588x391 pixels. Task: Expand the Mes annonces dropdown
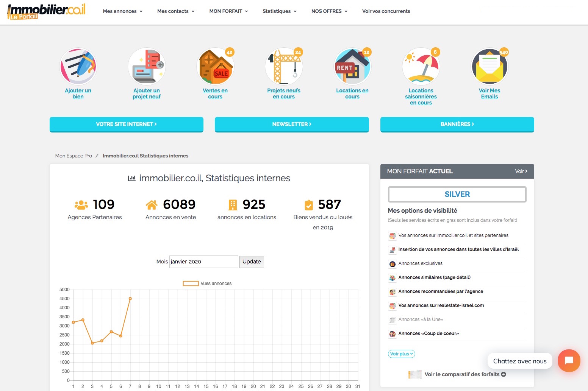pos(122,11)
